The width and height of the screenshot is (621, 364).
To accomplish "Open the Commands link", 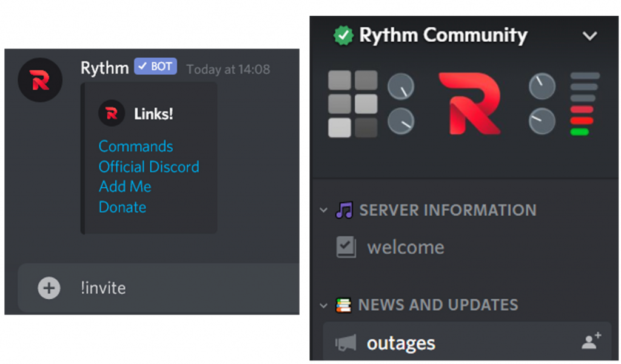I will click(135, 146).
